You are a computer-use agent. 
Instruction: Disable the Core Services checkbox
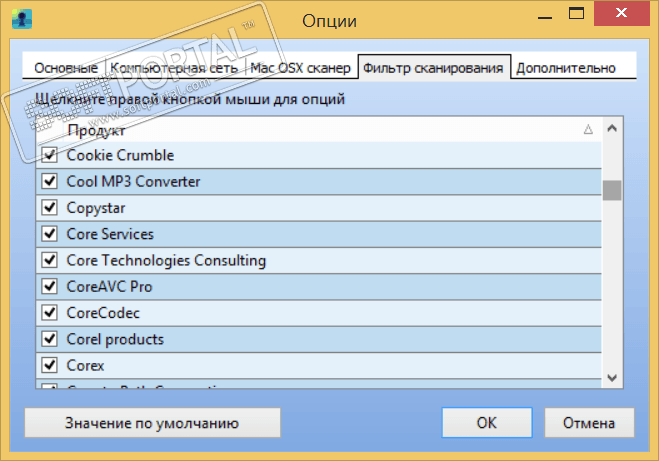(50, 234)
